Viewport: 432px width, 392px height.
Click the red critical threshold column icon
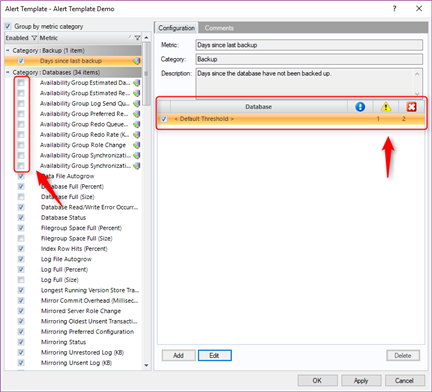tap(411, 107)
